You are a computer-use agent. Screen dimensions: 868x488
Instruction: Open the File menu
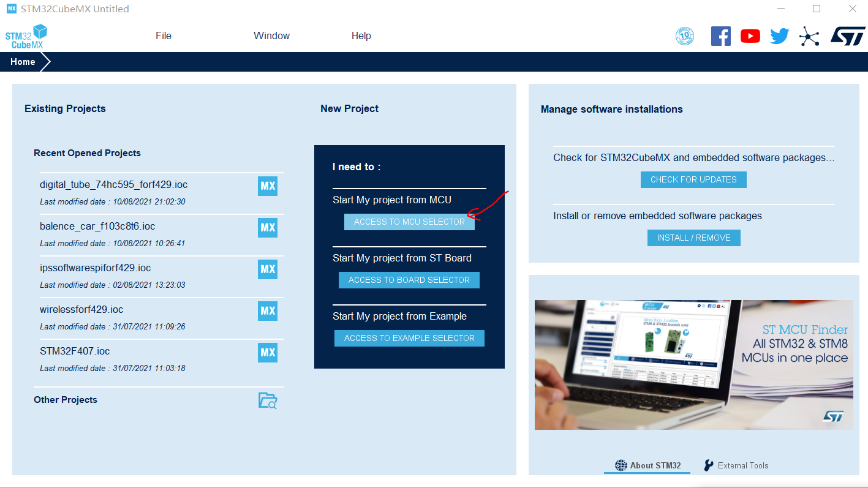[x=164, y=36]
